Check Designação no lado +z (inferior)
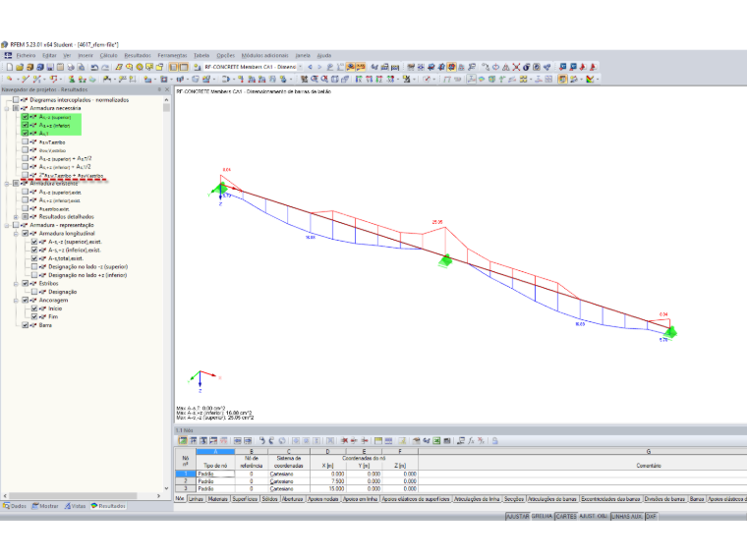Viewport: 747px width, 560px height. tap(34, 275)
